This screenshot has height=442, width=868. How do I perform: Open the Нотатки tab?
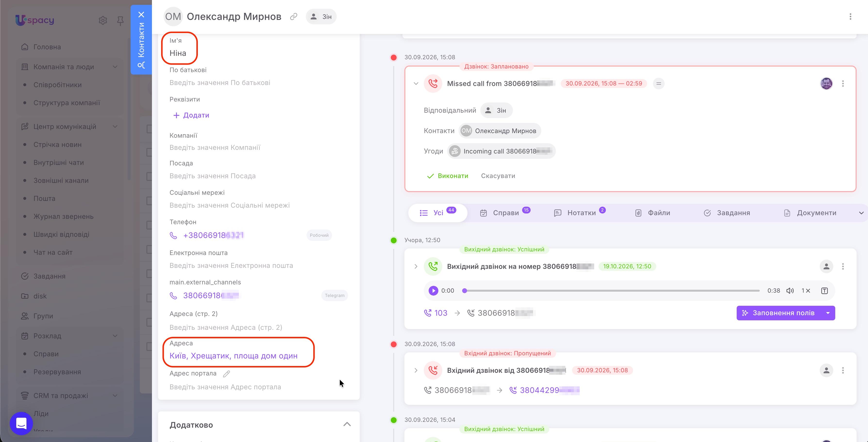(x=580, y=213)
